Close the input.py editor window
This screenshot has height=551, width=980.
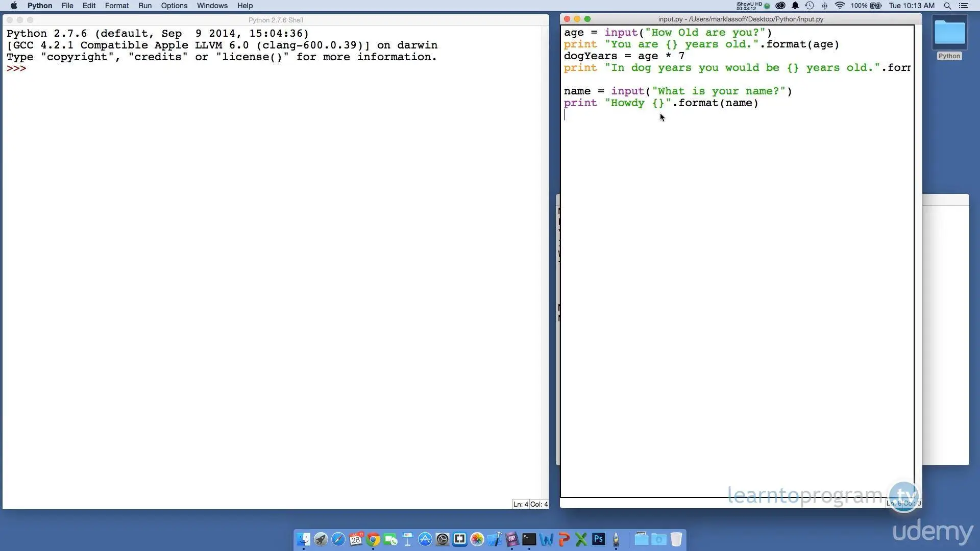[x=567, y=19]
